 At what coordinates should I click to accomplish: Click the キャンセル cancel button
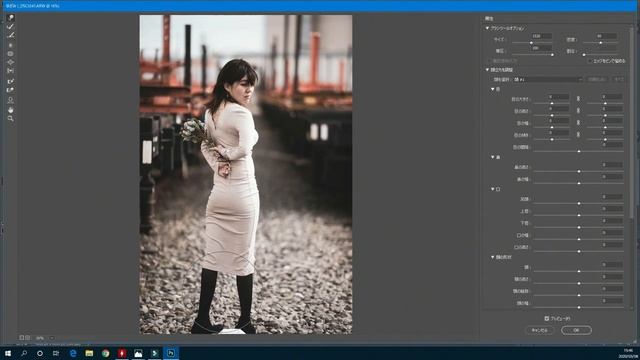pos(540,330)
